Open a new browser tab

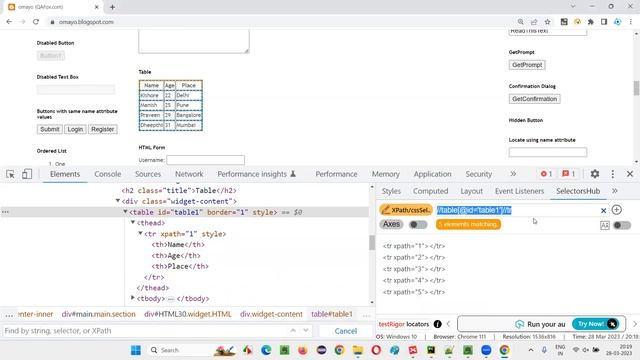(x=112, y=7)
